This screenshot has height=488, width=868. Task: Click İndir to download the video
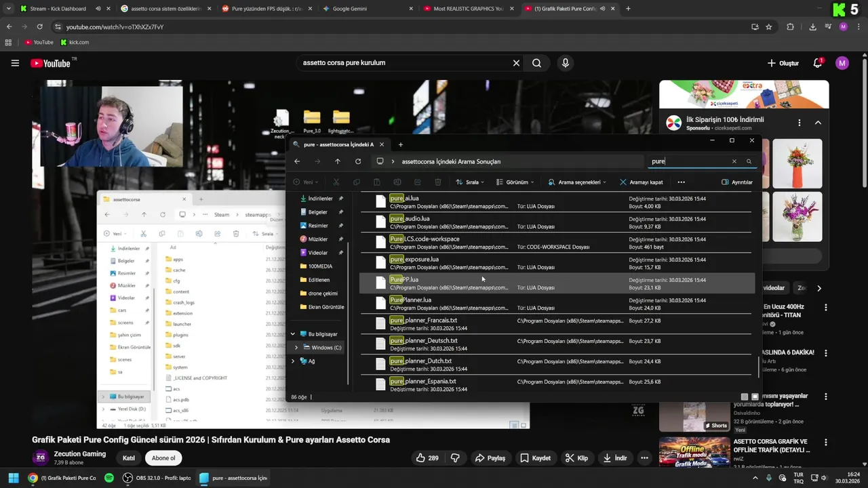tap(616, 458)
